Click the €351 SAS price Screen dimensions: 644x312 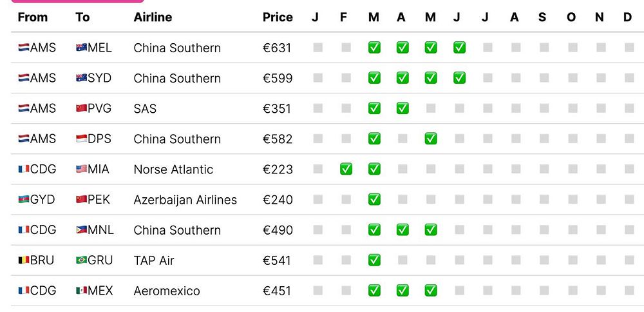click(x=277, y=109)
